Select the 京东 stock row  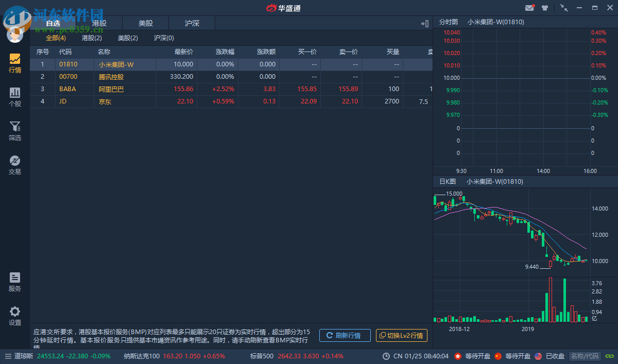231,101
